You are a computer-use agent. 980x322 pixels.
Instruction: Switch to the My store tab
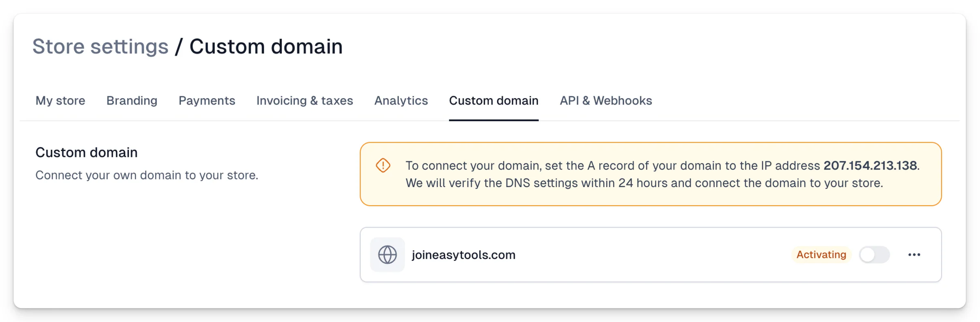click(x=60, y=101)
